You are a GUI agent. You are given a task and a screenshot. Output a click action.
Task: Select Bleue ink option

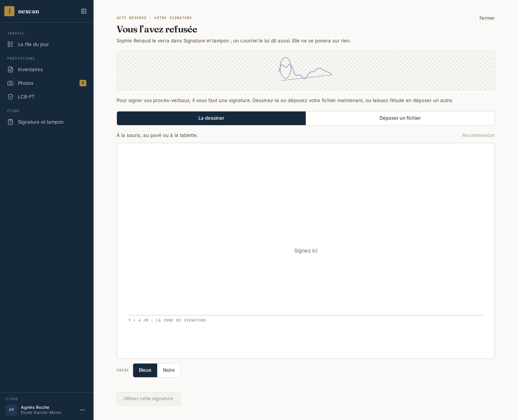tap(145, 370)
